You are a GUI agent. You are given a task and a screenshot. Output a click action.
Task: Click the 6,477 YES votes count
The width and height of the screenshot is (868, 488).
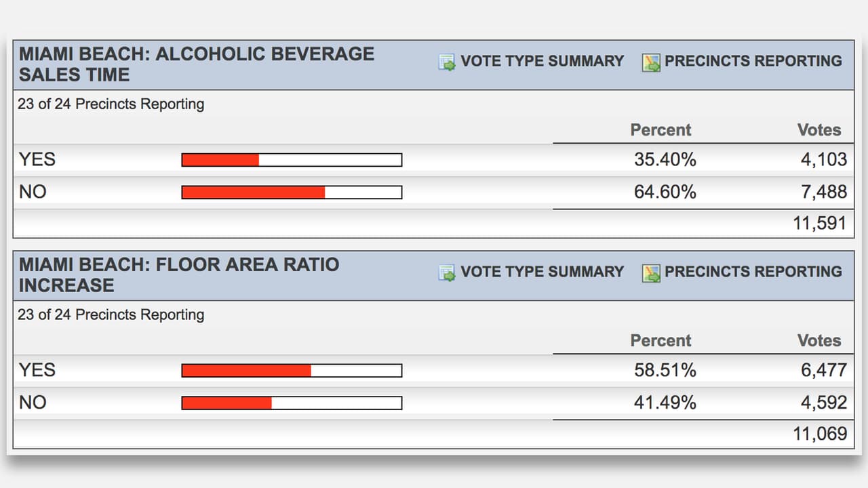click(x=824, y=371)
